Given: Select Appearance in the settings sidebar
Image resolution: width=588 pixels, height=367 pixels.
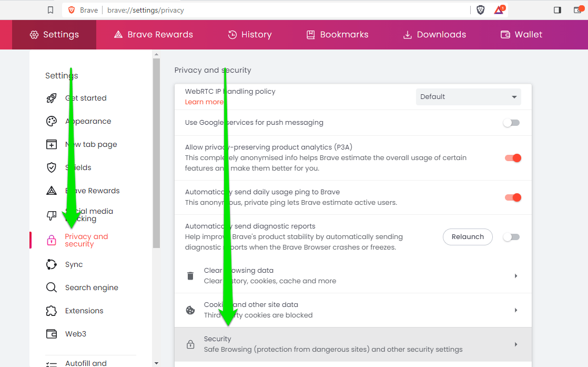Looking at the screenshot, I should pyautogui.click(x=88, y=121).
